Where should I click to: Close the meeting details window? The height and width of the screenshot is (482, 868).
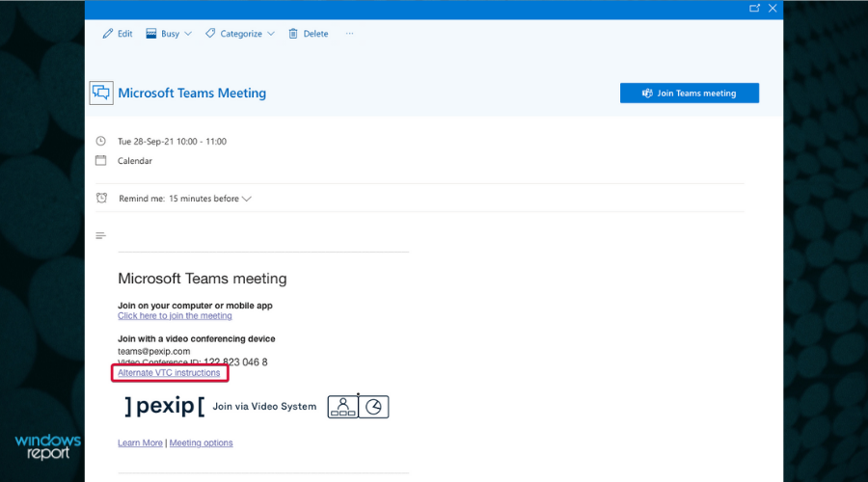click(773, 9)
